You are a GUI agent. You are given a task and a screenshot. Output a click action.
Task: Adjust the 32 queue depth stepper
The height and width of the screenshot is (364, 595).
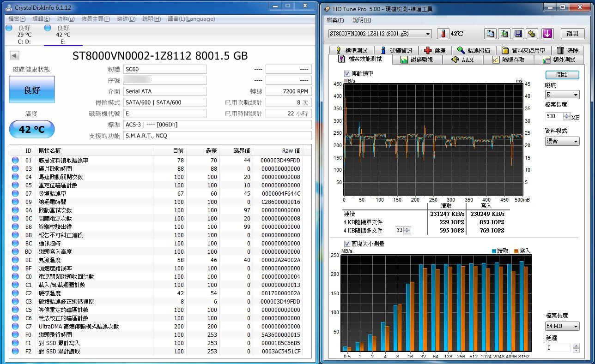407,230
